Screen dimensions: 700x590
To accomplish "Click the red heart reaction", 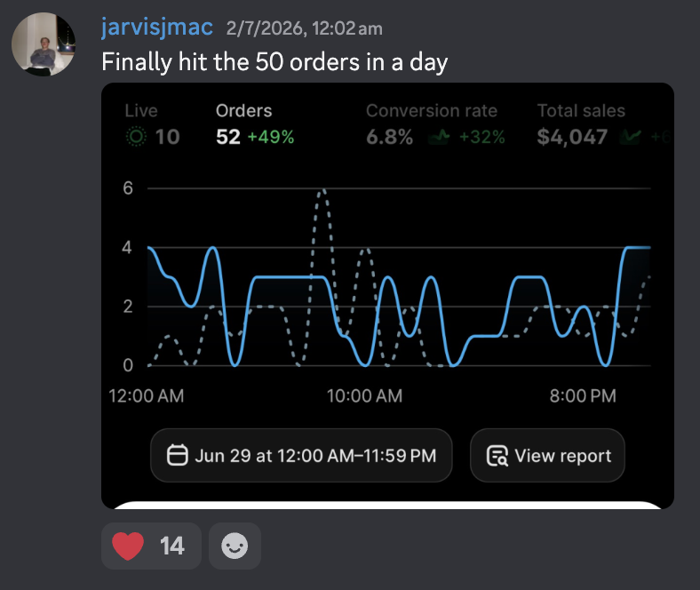I will coord(128,546).
